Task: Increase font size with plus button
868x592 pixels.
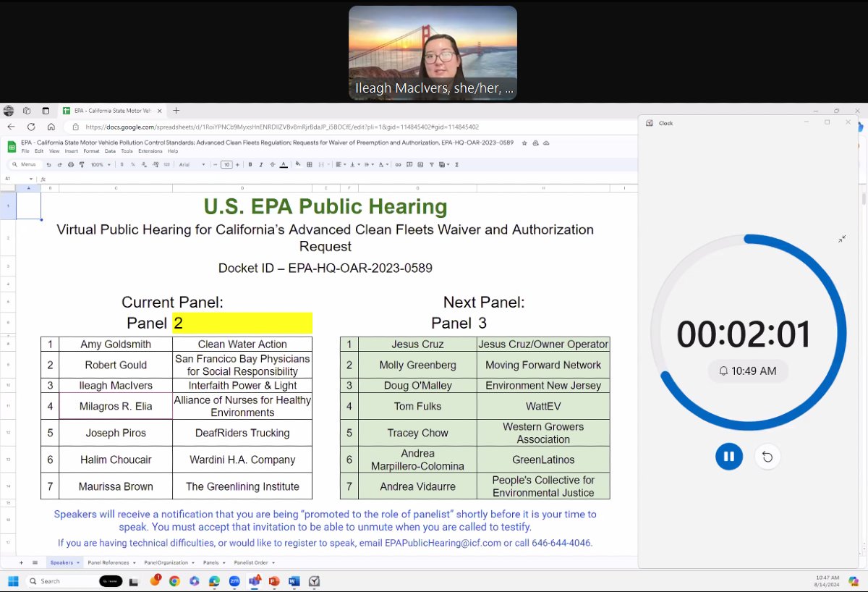Action: 237,165
